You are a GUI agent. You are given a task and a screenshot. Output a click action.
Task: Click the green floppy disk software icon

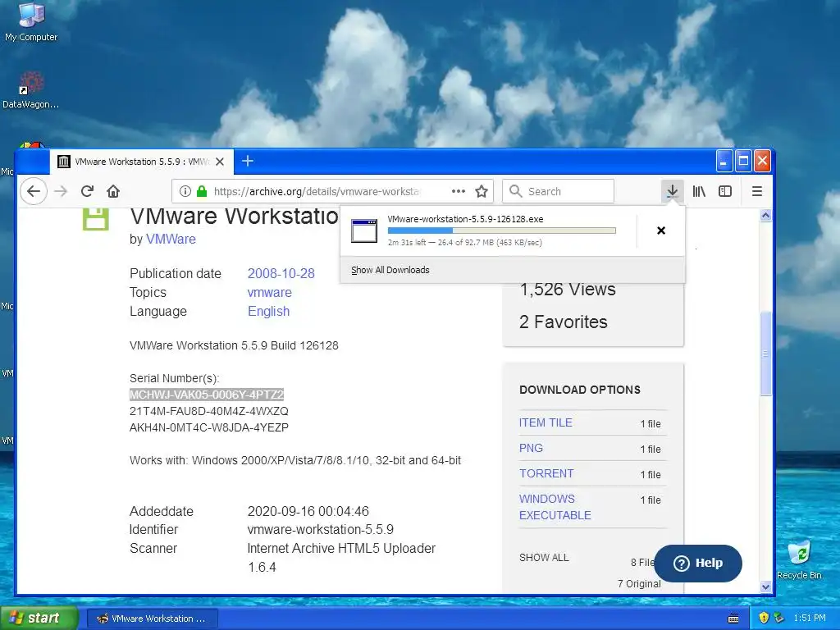96,218
